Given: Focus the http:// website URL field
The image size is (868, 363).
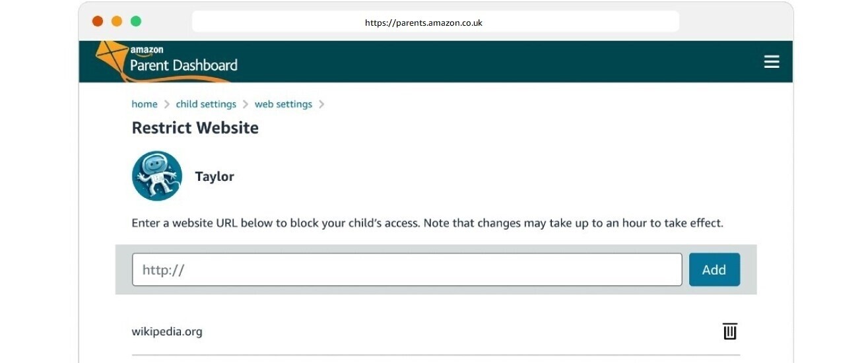Looking at the screenshot, I should 407,270.
